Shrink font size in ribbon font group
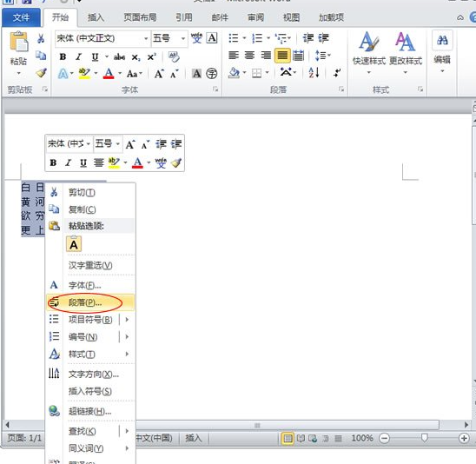Screen dimensions: 476x464 click(175, 74)
